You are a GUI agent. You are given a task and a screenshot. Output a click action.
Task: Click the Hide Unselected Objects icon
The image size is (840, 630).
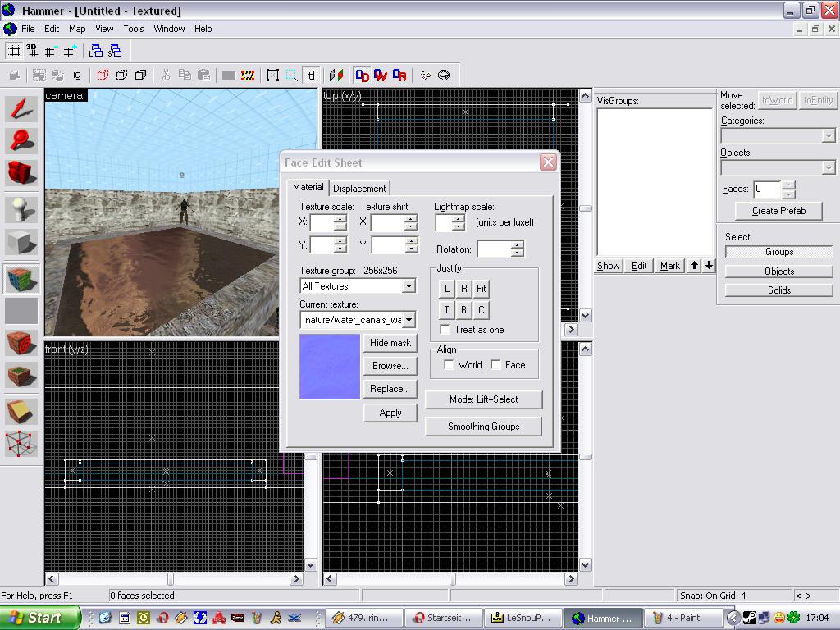(x=121, y=75)
